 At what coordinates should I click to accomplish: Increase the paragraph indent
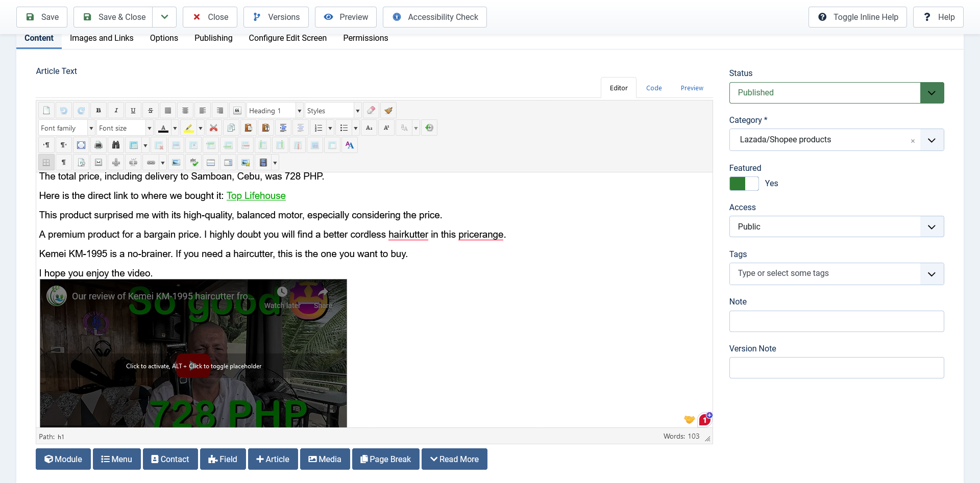(283, 128)
